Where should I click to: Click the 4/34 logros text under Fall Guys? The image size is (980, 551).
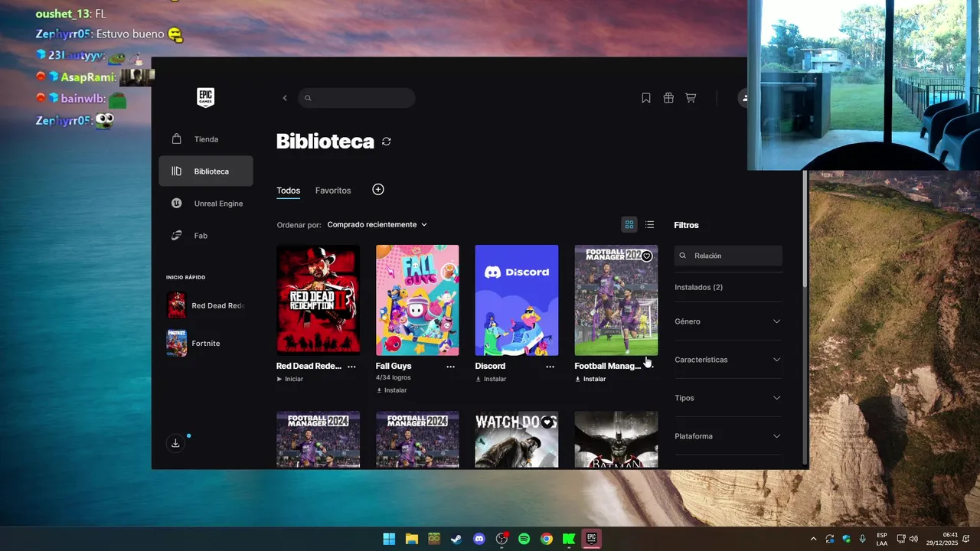392,378
